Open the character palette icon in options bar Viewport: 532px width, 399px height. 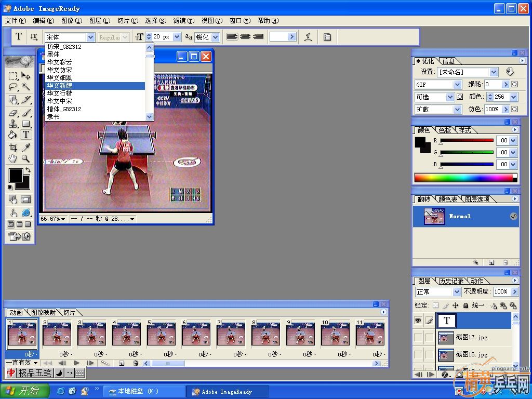click(327, 37)
